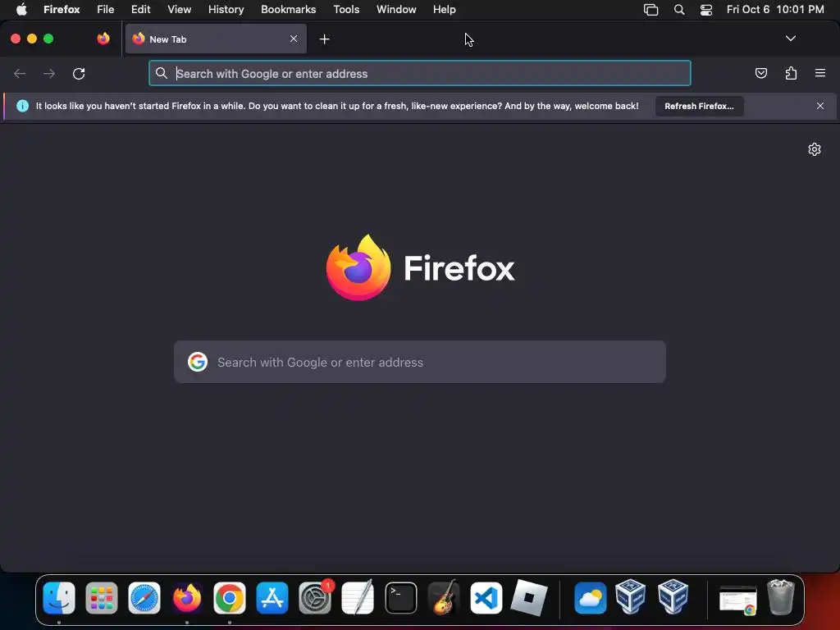Open the Help menu

point(444,9)
